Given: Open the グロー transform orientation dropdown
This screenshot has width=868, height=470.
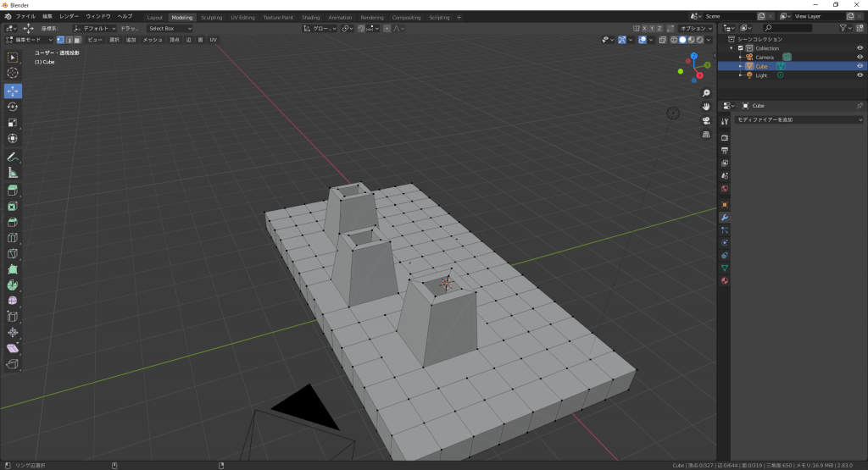Looking at the screenshot, I should point(320,28).
